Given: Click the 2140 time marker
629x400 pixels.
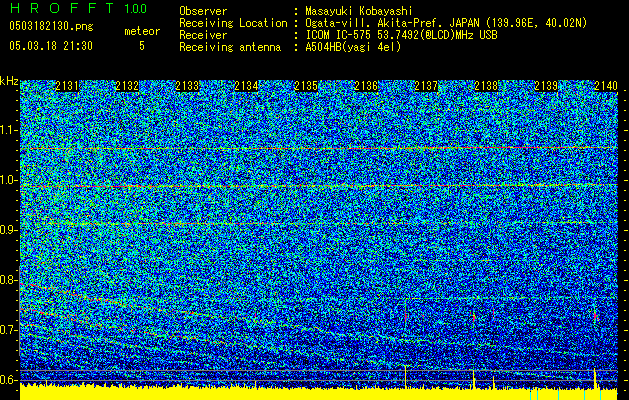Looking at the screenshot, I should coord(606,86).
